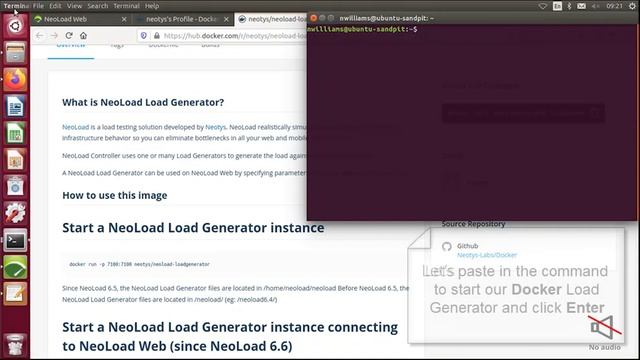Click the terminal prompt nwilliams@ubuntu-sandpit
640x360 pixels.
coord(362,29)
